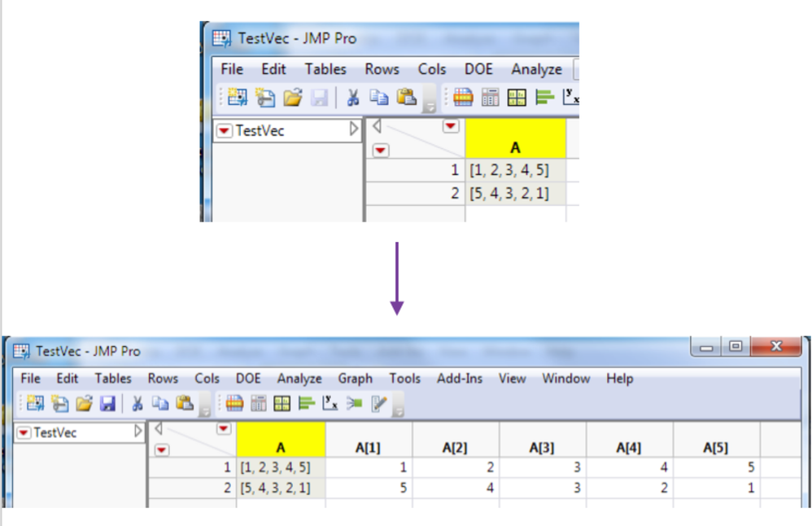Open rows red triangle menu in upper window
Screen dimensions: 812x526
(380, 151)
